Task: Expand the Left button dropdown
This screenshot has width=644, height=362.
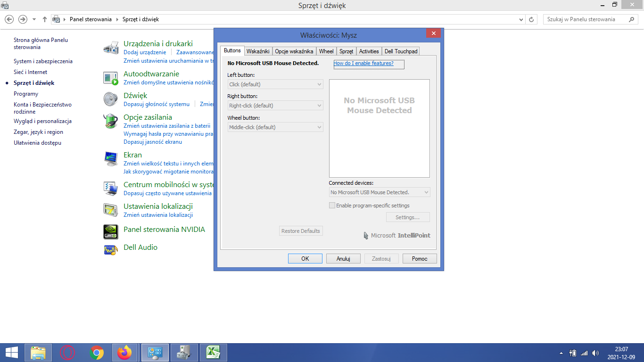Action: click(x=275, y=84)
